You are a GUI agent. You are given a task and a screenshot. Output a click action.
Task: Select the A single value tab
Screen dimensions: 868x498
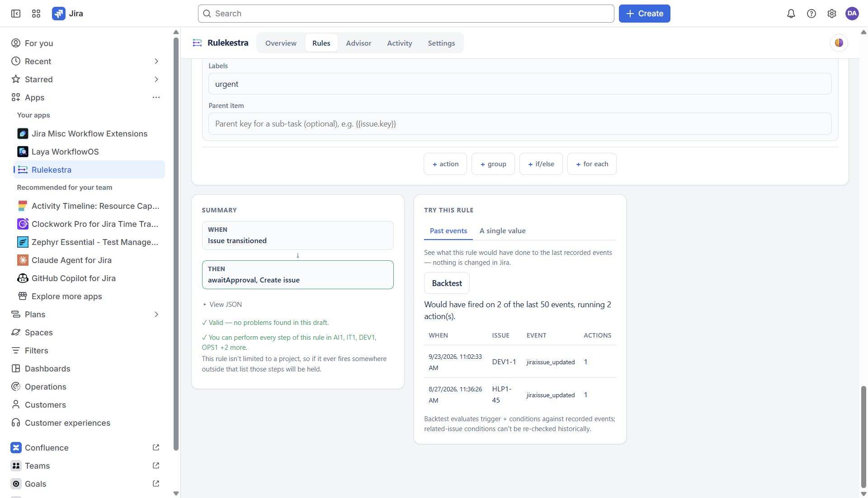click(x=503, y=231)
